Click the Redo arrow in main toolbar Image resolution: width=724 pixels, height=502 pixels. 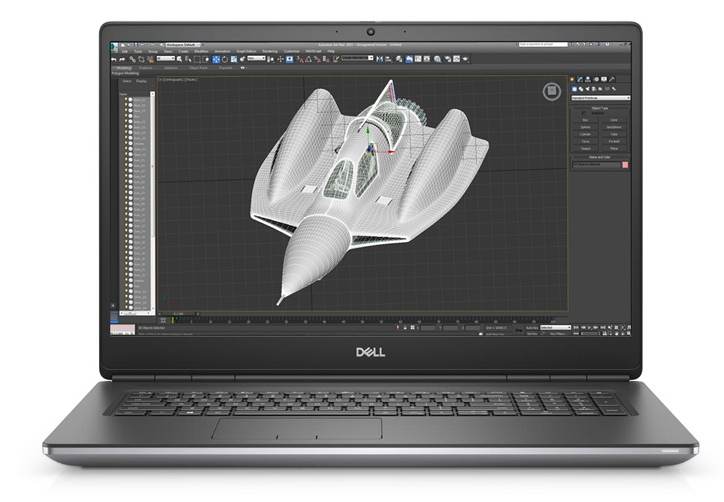coord(122,59)
